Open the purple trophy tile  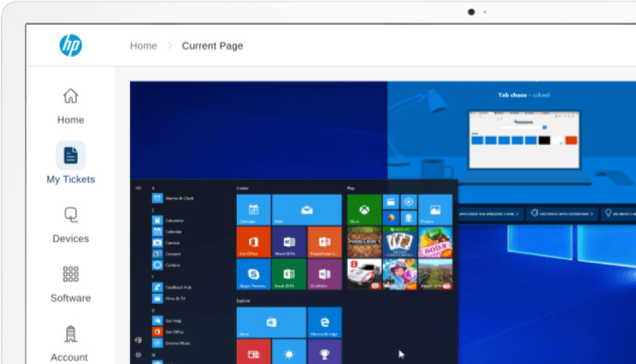pyautogui.click(x=325, y=351)
